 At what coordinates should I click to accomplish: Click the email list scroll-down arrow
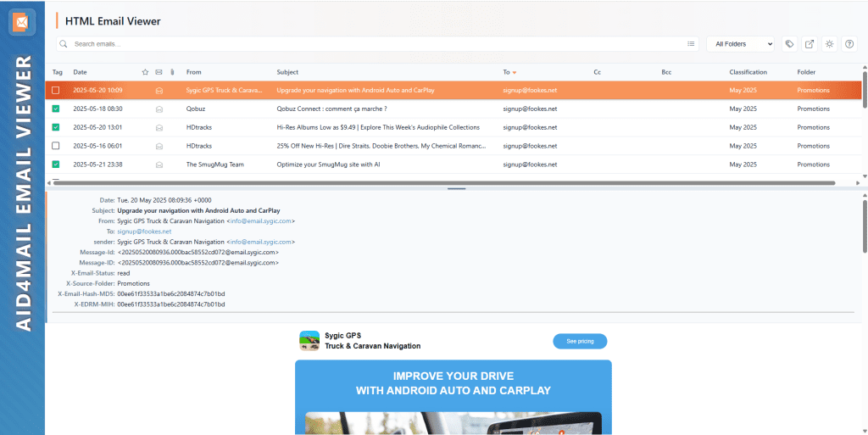pos(865,176)
